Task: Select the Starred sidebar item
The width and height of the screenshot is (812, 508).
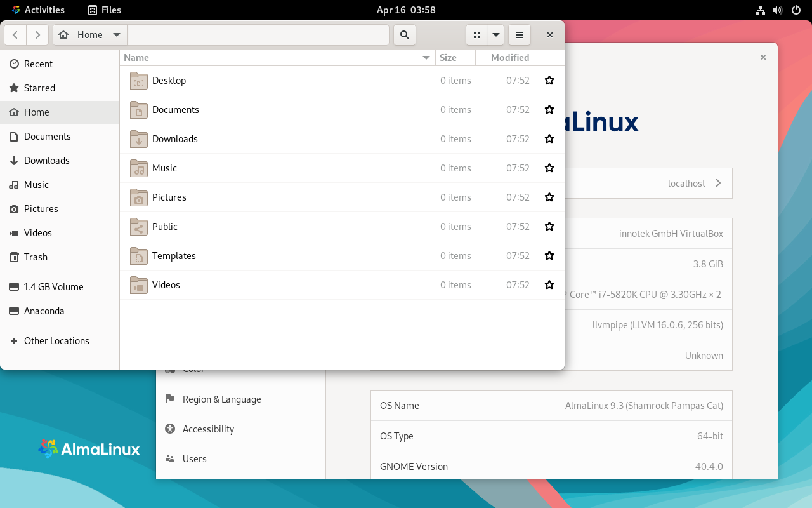Action: click(39, 88)
